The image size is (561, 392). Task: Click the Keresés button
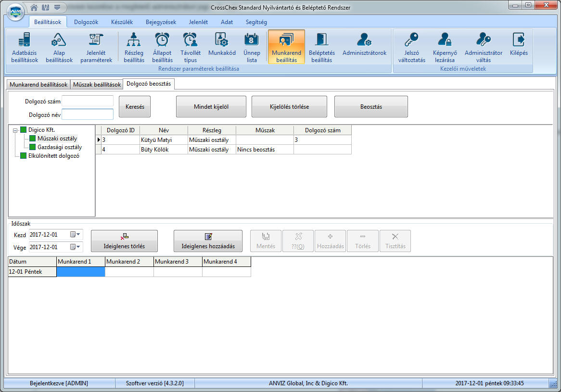[x=135, y=107]
